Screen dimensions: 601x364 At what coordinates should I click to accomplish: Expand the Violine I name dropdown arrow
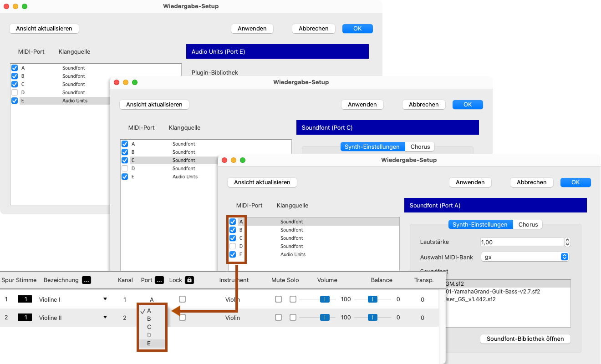click(x=105, y=299)
